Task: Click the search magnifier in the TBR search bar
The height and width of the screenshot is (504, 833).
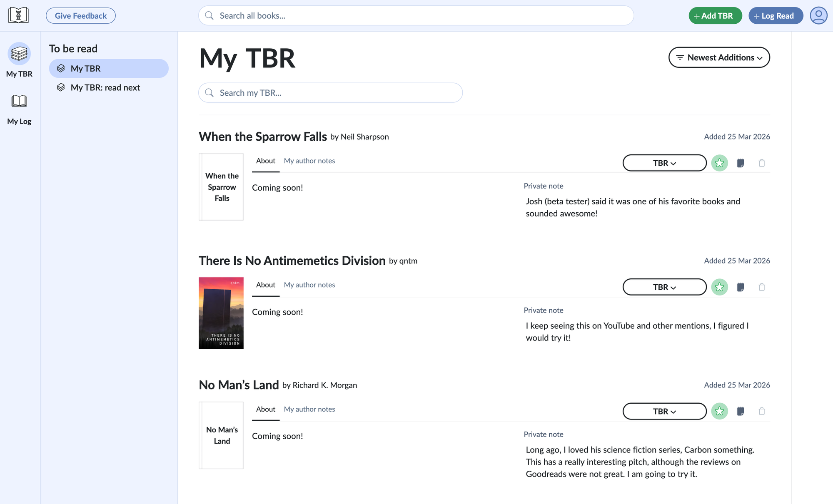Action: click(x=209, y=92)
